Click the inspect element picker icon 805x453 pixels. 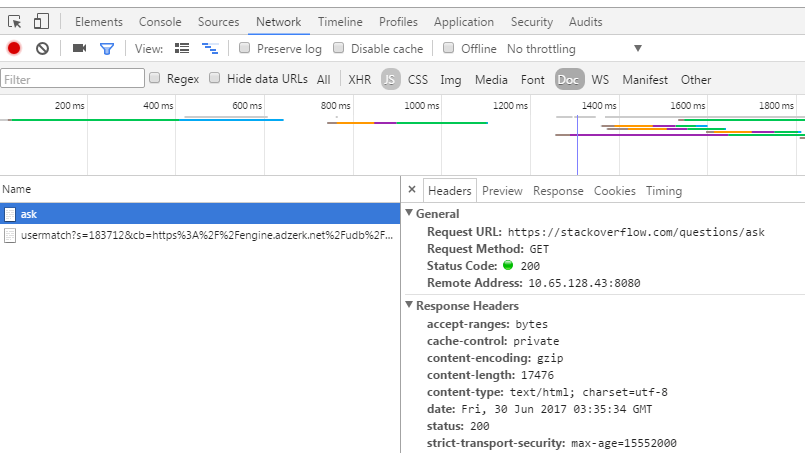[x=16, y=21]
